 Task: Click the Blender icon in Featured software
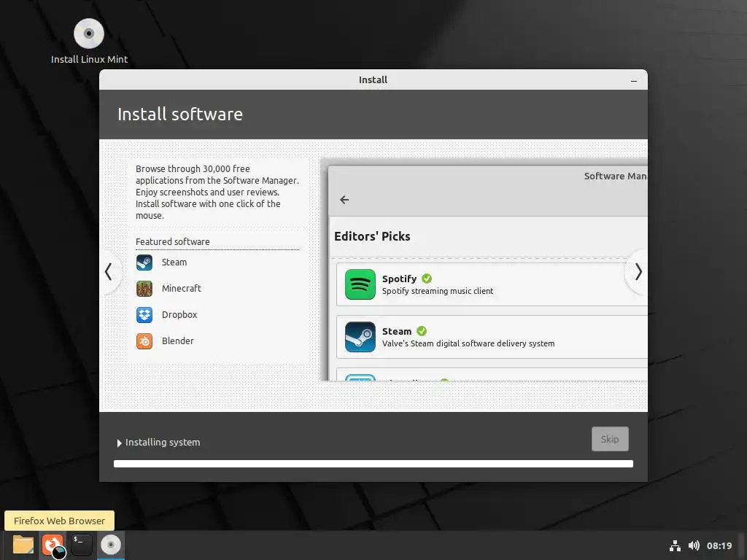click(144, 341)
